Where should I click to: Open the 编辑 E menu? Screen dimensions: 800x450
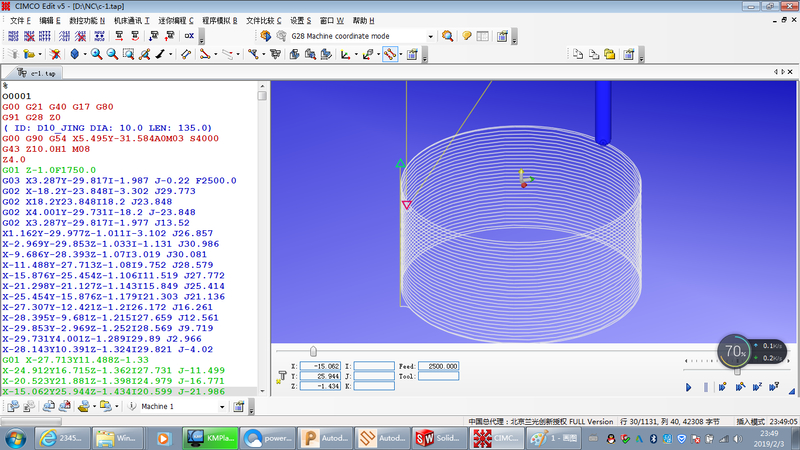point(49,20)
